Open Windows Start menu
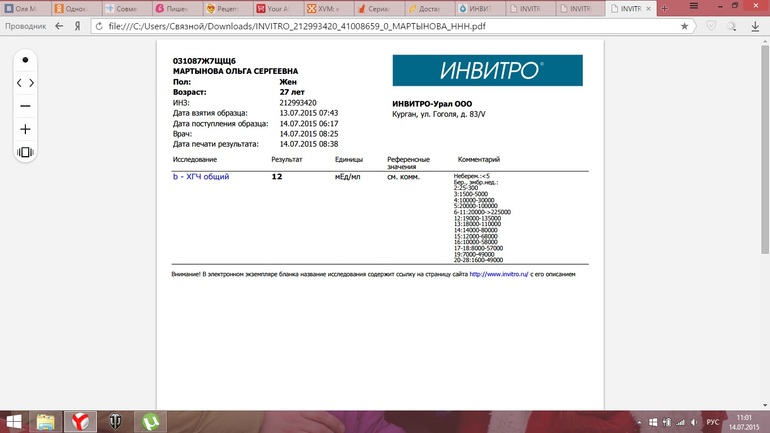The width and height of the screenshot is (770, 433). 14,422
